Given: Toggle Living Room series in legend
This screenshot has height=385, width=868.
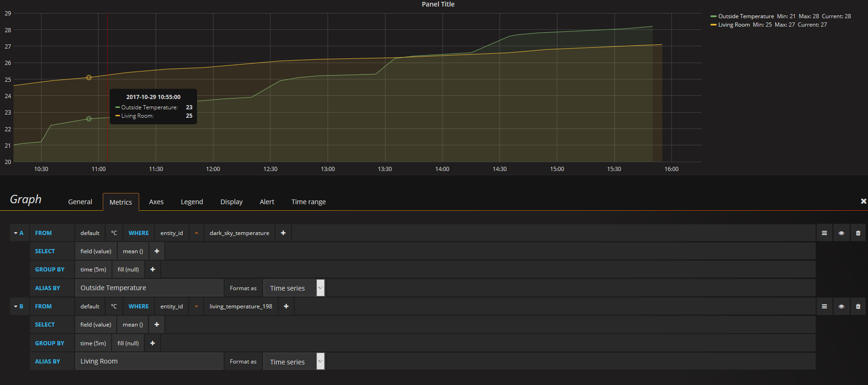Looking at the screenshot, I should click(x=734, y=25).
